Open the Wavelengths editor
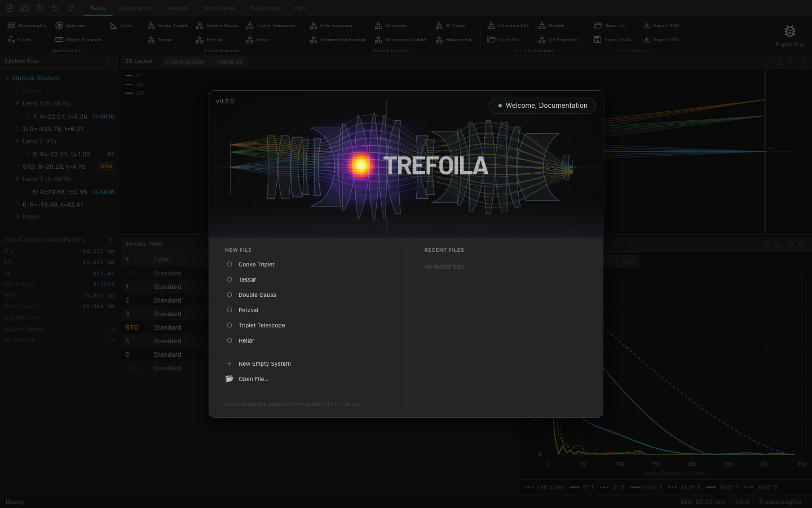 pos(26,25)
